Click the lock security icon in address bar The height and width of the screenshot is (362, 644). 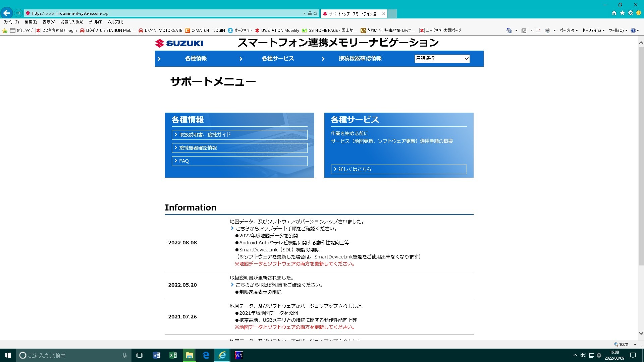(310, 13)
